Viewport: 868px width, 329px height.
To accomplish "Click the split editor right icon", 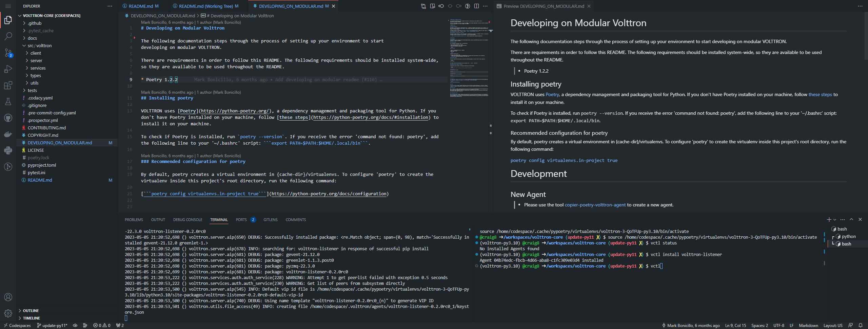I will 476,6.
